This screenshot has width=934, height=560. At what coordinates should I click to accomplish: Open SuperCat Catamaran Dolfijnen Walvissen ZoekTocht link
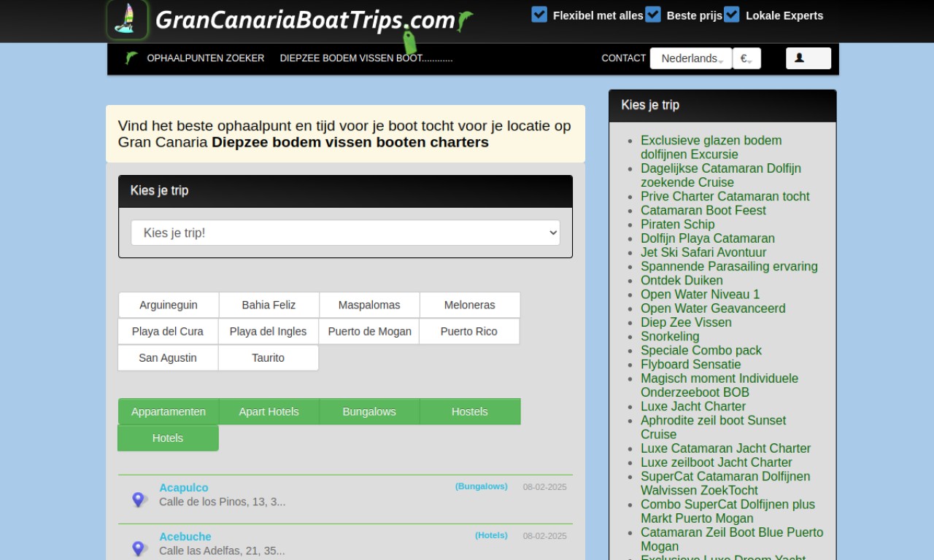click(725, 483)
